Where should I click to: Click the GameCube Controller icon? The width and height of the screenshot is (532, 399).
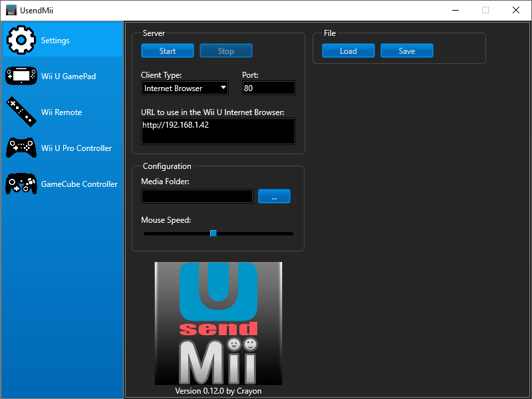pos(21,184)
